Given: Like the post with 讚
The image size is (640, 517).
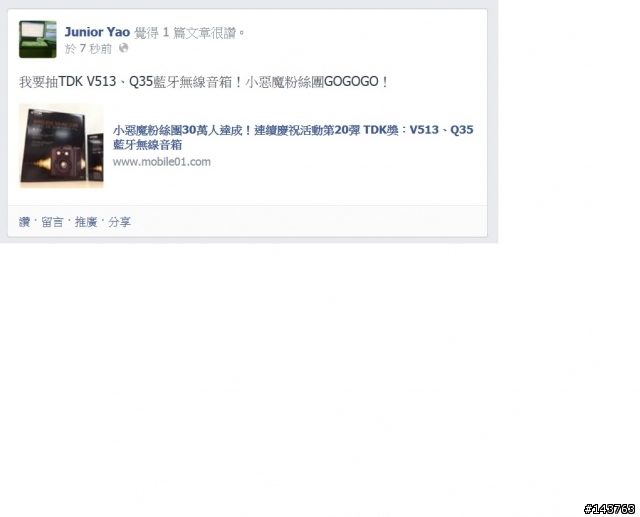Looking at the screenshot, I should [x=24, y=222].
